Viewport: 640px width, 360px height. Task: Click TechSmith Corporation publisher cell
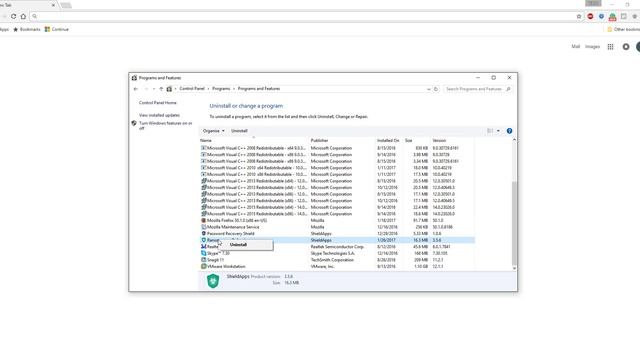[x=332, y=260]
